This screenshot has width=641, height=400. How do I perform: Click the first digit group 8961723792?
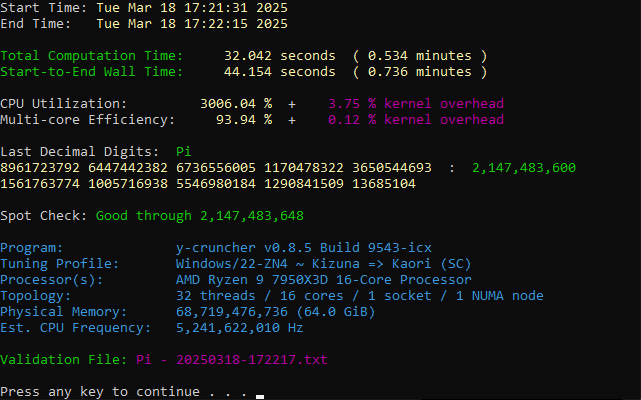coord(40,167)
